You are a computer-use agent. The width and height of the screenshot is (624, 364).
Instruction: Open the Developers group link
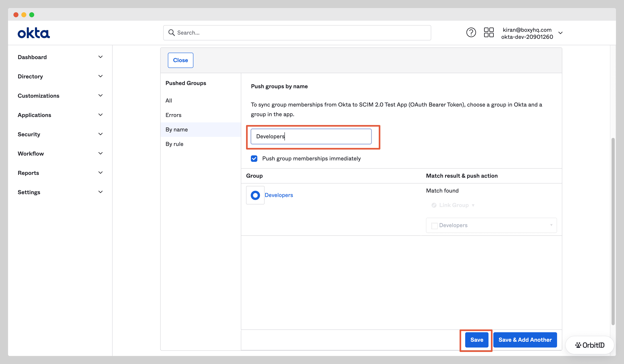pos(279,195)
